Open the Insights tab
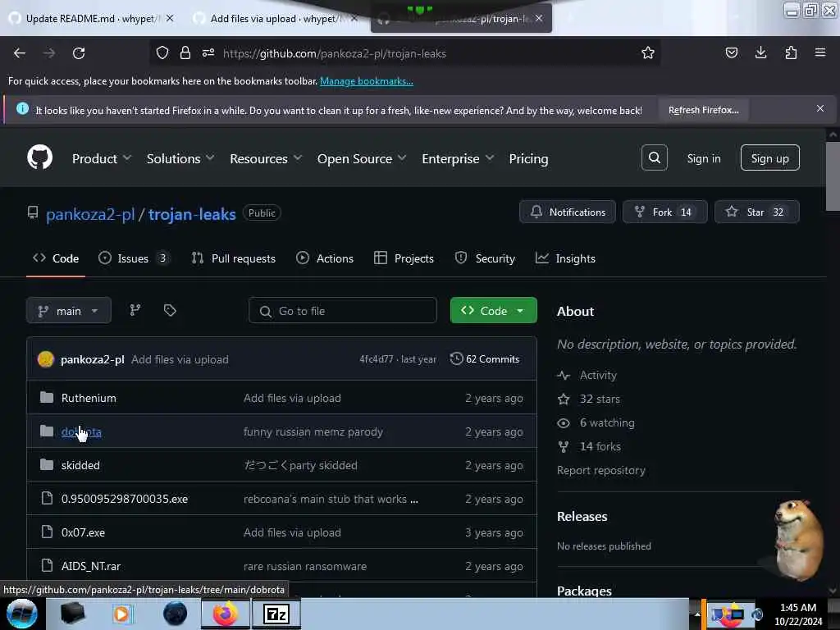840x630 pixels. tap(565, 258)
